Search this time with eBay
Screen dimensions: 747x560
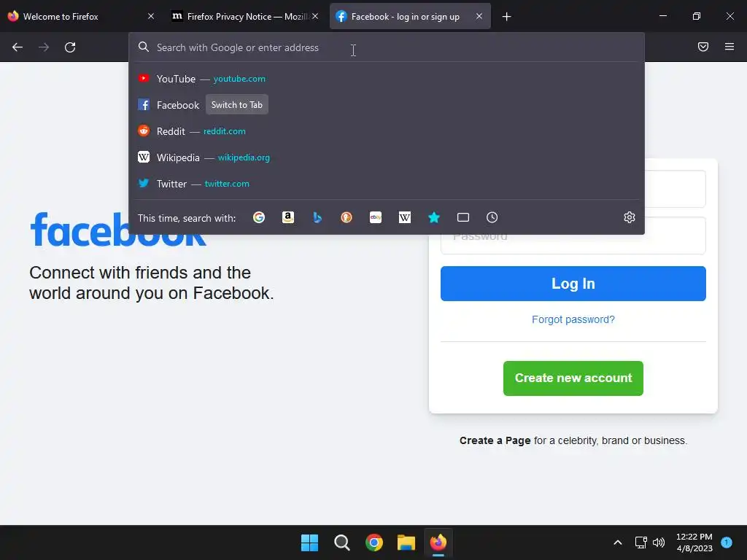(x=376, y=217)
